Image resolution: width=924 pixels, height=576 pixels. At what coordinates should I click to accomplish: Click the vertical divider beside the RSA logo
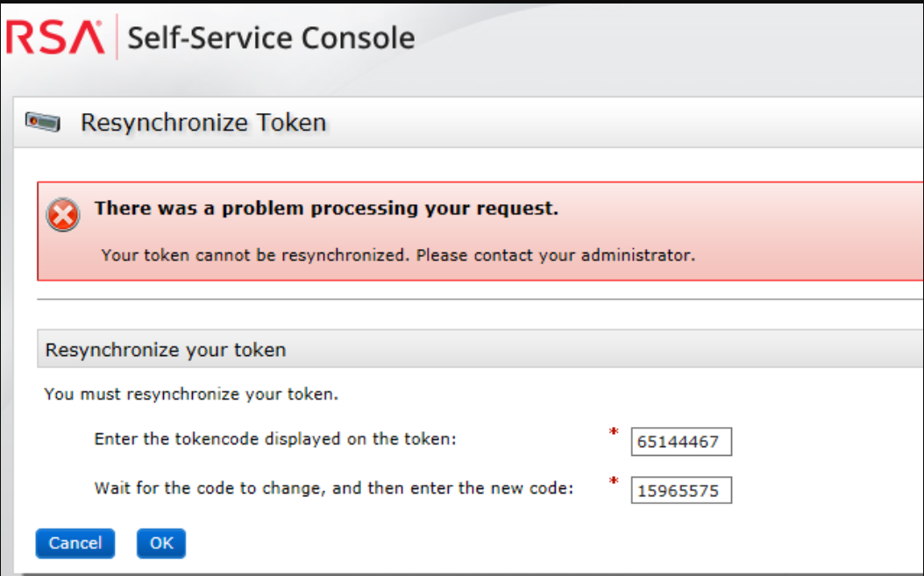(x=117, y=39)
